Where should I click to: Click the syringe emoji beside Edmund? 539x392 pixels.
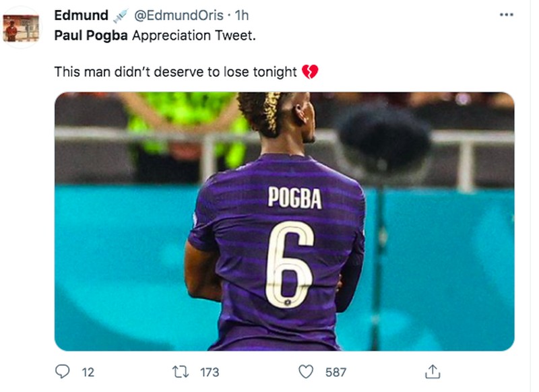coord(120,15)
